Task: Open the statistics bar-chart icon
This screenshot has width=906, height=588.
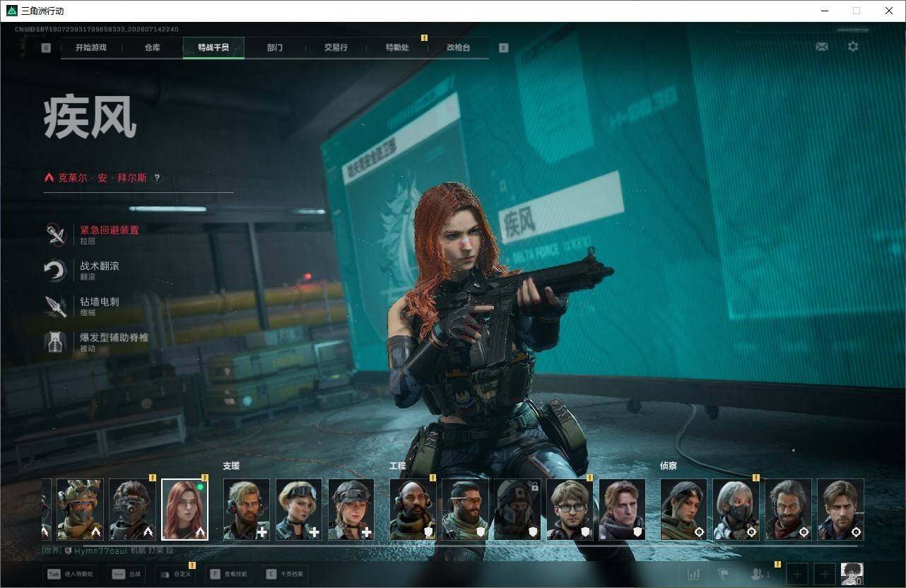Action: coord(694,574)
